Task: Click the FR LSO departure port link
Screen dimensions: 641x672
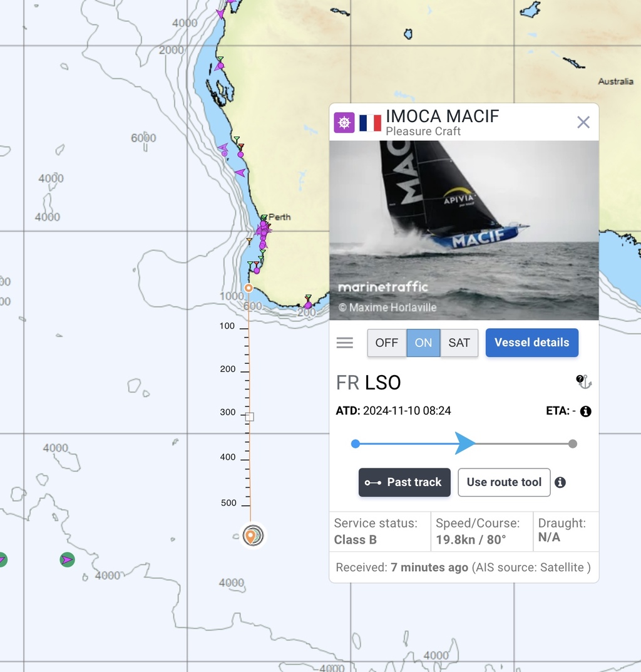Action: [x=369, y=382]
